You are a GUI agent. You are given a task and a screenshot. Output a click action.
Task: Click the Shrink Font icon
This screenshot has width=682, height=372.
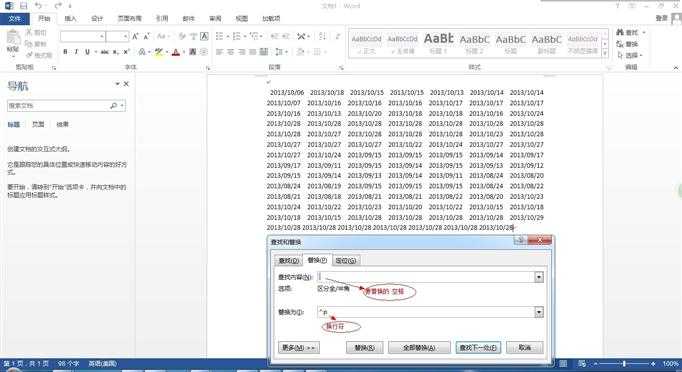coord(147,37)
